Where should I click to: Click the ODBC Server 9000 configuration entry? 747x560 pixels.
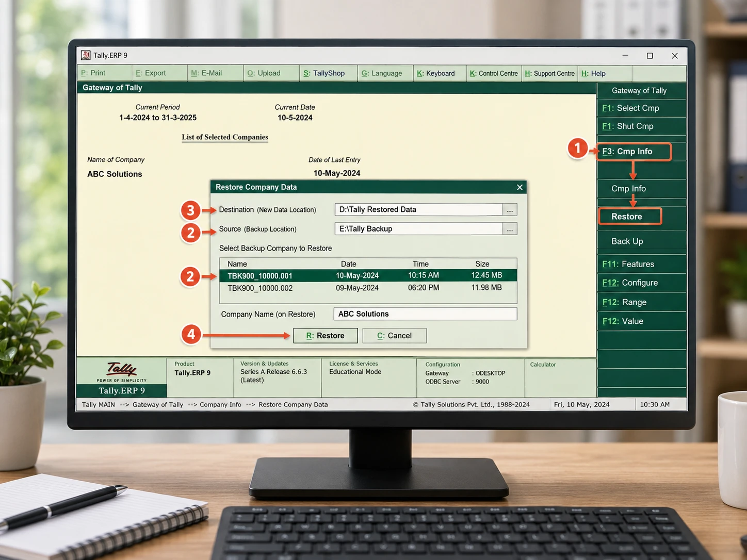pos(457,382)
